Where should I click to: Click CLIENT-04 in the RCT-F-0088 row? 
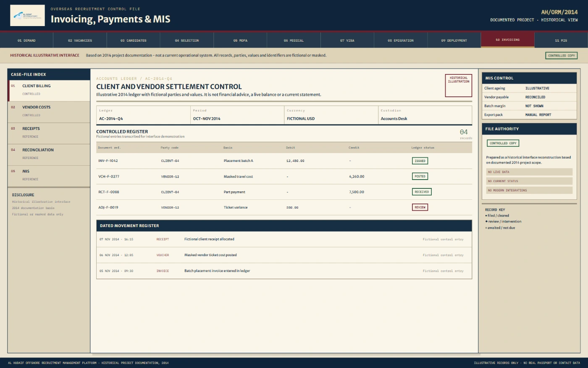click(x=170, y=192)
